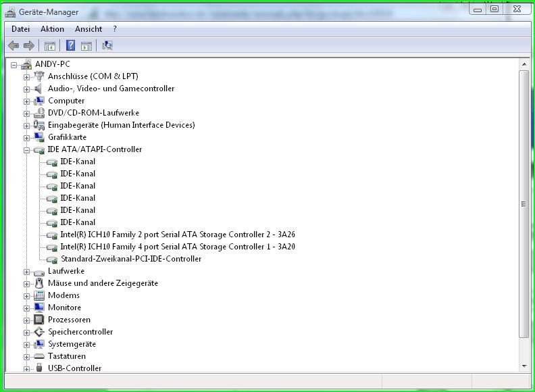Click the scrollbar down arrow

[x=524, y=366]
